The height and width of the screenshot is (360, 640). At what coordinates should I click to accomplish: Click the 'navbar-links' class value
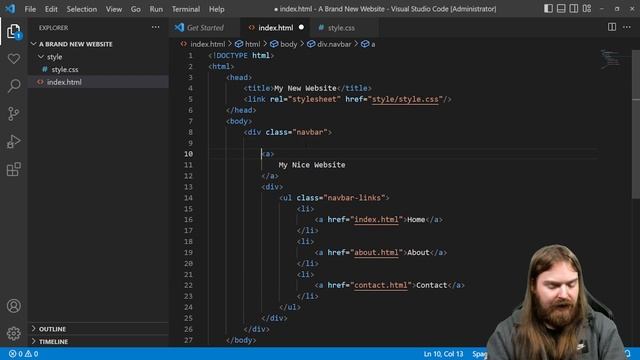[x=355, y=198]
